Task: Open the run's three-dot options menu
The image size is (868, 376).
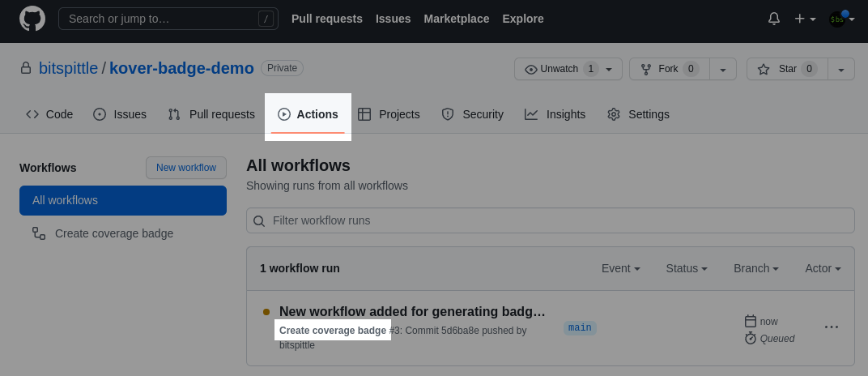Action: [x=832, y=327]
